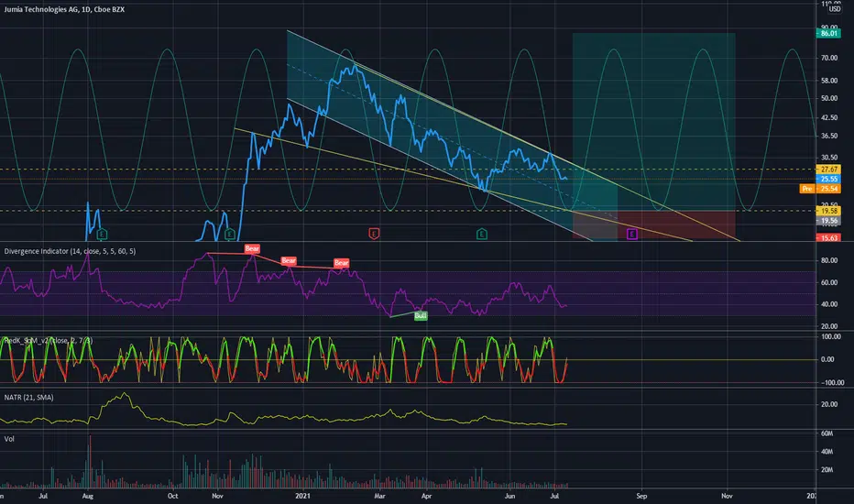
Task: Click the 40M volume scale label
Action: (x=827, y=452)
